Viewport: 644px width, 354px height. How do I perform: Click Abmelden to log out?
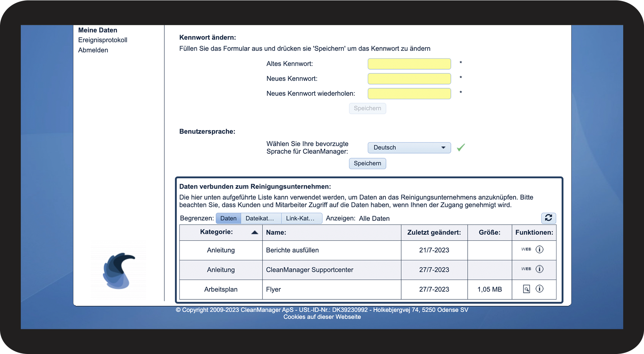pos(93,50)
